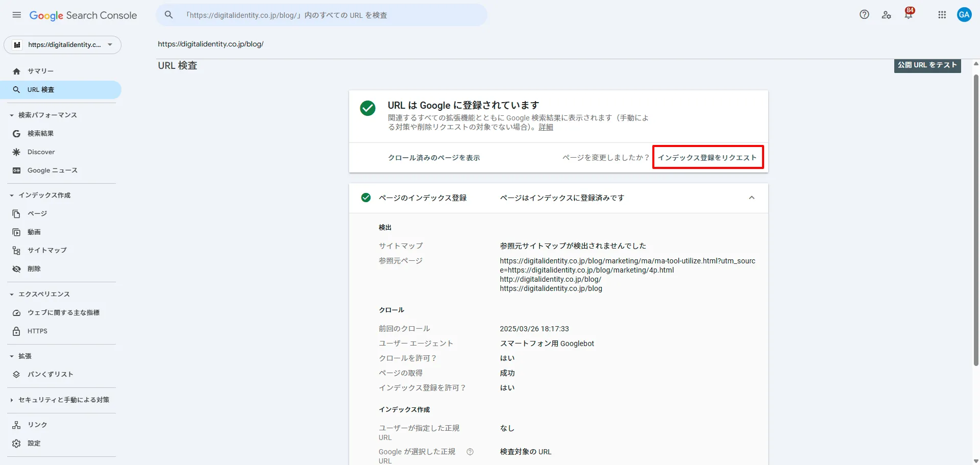
Task: Click the gear icon beside 設定
Action: coord(16,444)
